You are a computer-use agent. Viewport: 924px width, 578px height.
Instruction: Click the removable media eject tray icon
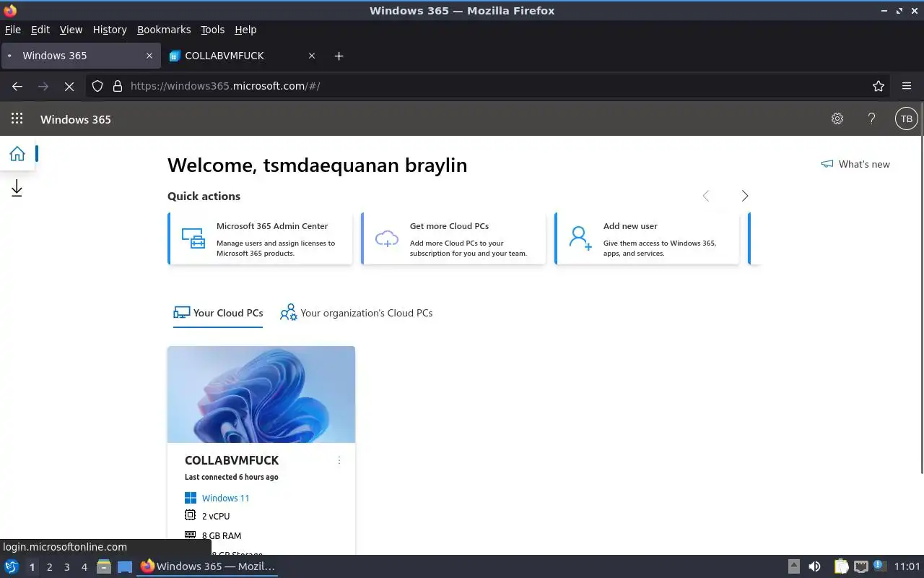point(793,566)
